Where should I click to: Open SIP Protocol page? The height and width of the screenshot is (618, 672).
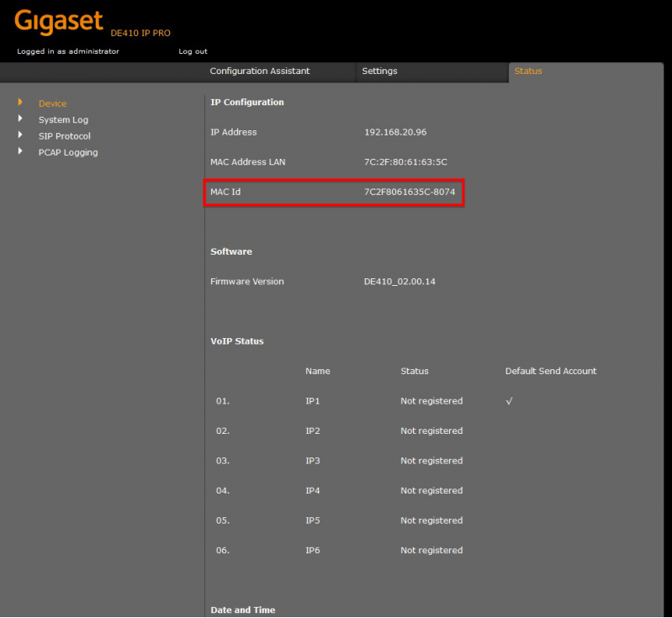tap(65, 136)
